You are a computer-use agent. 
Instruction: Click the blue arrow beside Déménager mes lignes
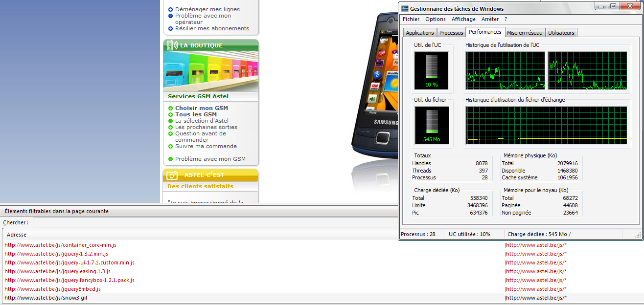(170, 9)
